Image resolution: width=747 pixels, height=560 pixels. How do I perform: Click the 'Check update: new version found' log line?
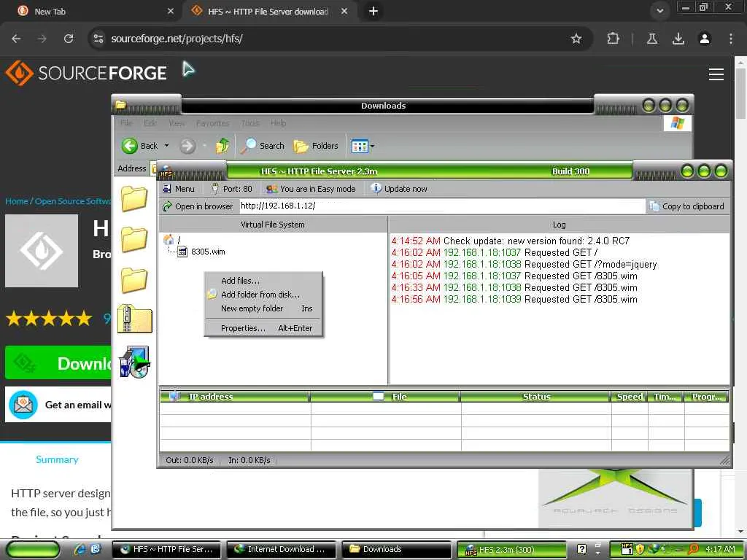pos(510,241)
